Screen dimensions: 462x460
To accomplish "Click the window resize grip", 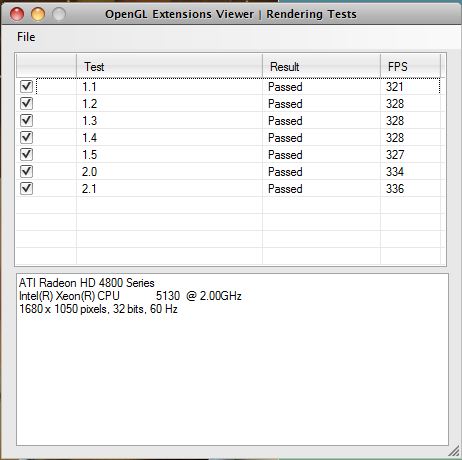I will click(454, 452).
